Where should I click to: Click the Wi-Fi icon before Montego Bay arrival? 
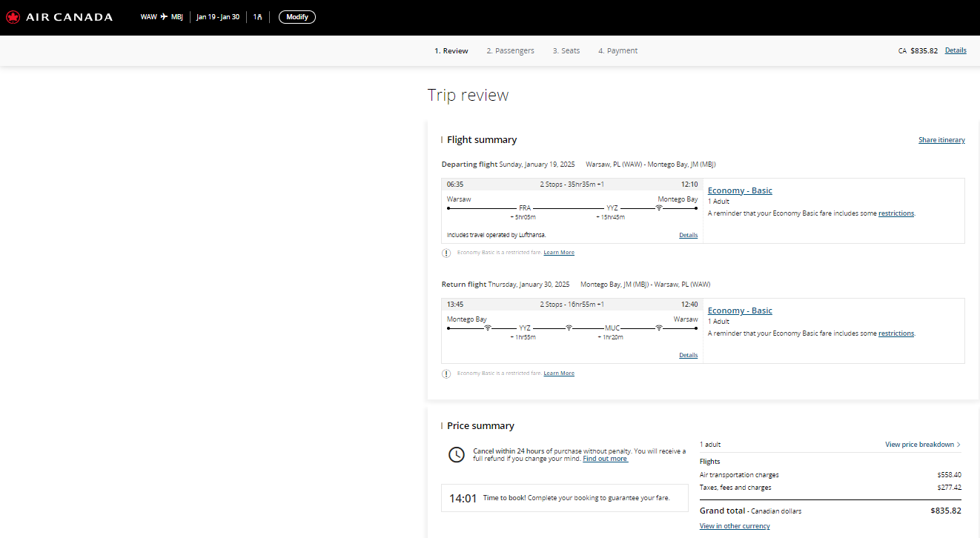(658, 208)
